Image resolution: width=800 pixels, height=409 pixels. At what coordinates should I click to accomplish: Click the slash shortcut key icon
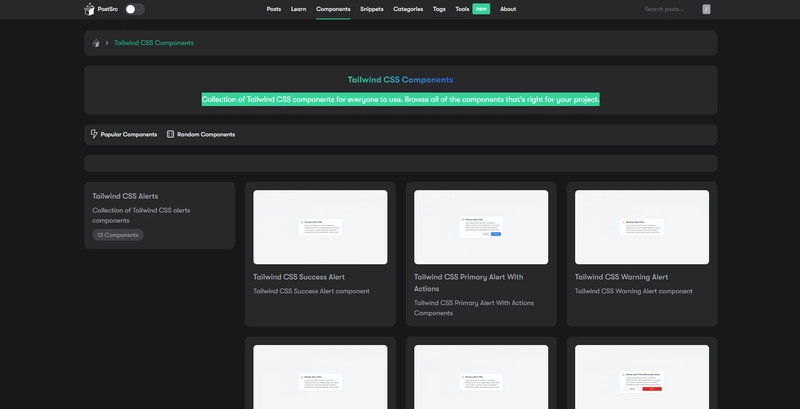(x=706, y=9)
